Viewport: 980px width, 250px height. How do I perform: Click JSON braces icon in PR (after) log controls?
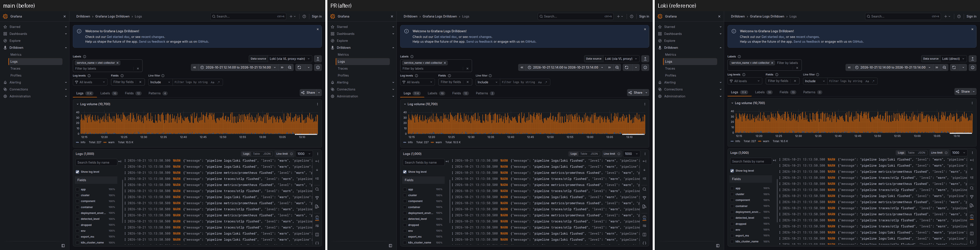click(x=645, y=243)
